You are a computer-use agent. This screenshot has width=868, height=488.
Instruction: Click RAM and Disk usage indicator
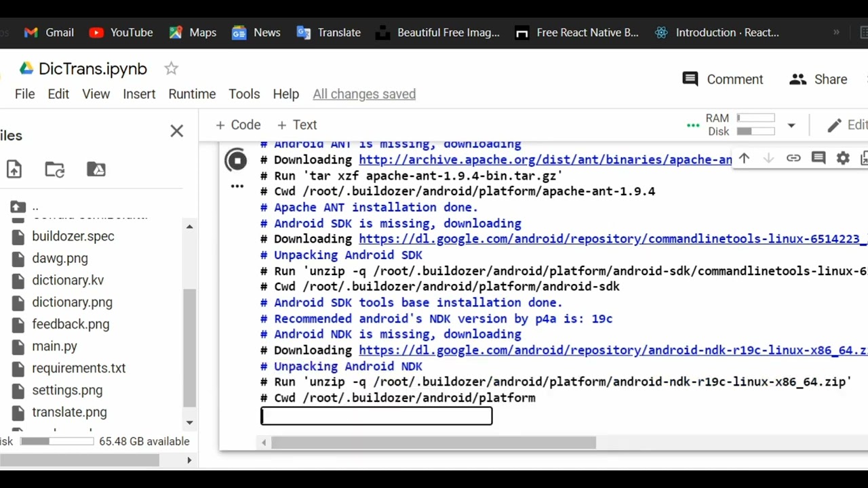pyautogui.click(x=740, y=125)
